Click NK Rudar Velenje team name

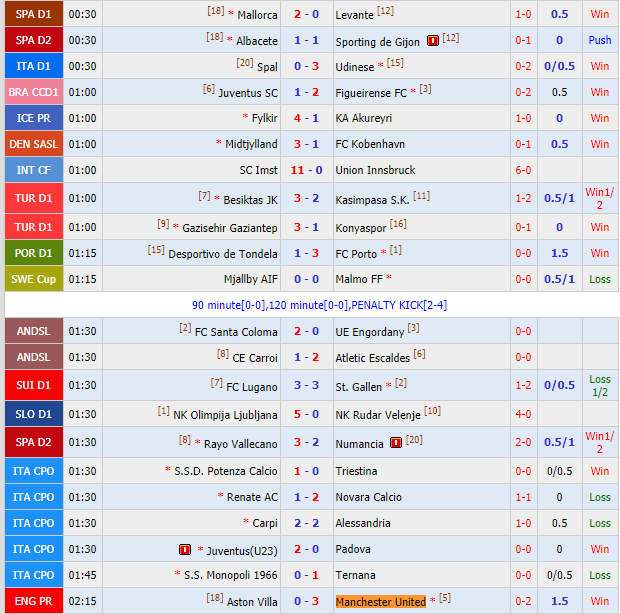click(x=378, y=416)
